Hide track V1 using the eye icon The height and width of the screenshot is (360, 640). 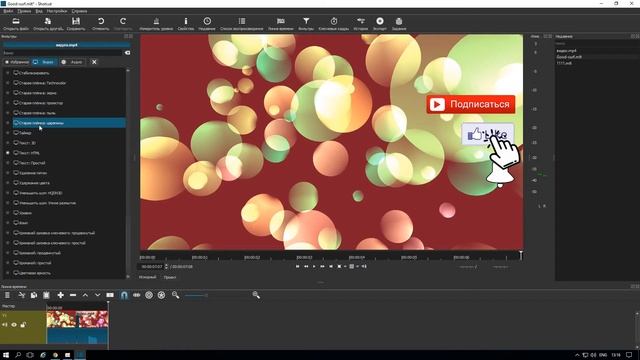tap(14, 325)
